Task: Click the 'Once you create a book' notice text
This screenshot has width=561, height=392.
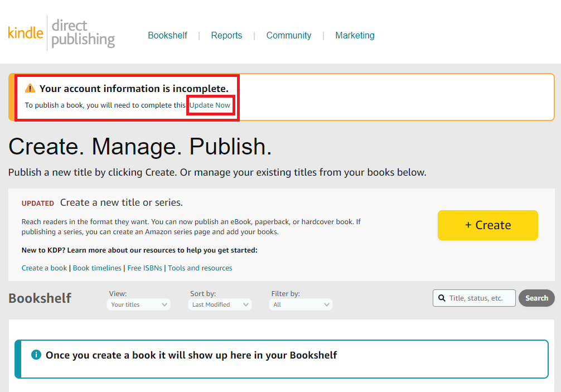Action: pyautogui.click(x=191, y=355)
